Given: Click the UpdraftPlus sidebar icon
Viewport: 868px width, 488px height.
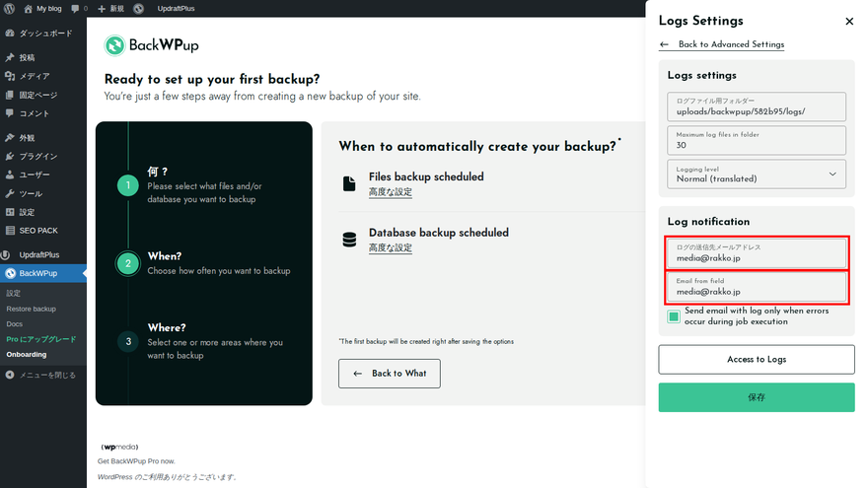Looking at the screenshot, I should pyautogui.click(x=6, y=254).
